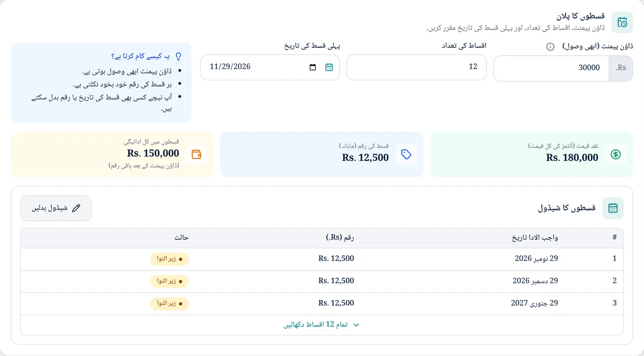
Task: Click the پہلی قسط کی تاریخ field label
Action: click(312, 46)
